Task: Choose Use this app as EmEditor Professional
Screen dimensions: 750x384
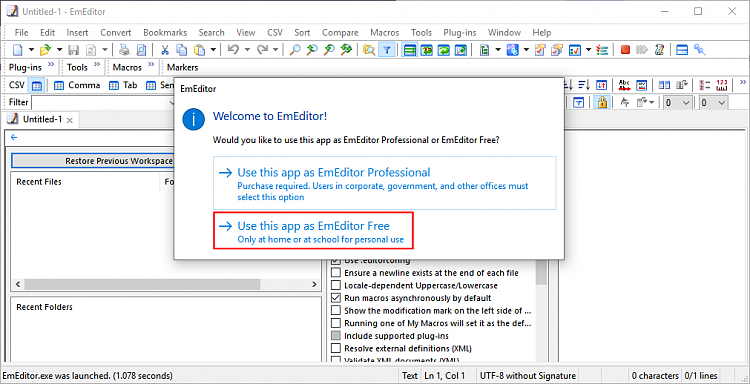Action: 385,183
